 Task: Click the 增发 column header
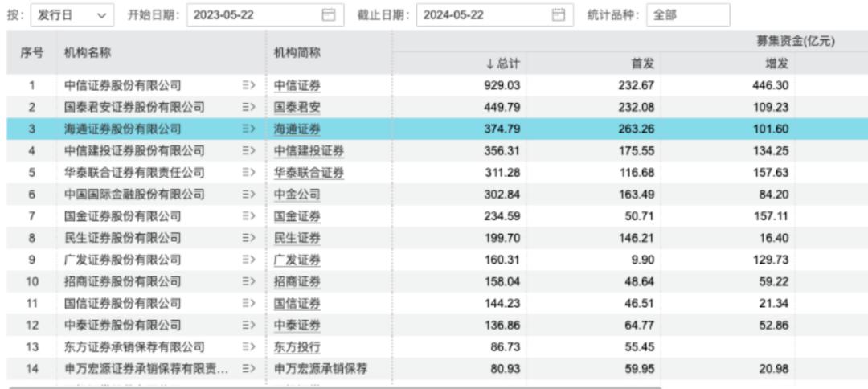[x=776, y=63]
